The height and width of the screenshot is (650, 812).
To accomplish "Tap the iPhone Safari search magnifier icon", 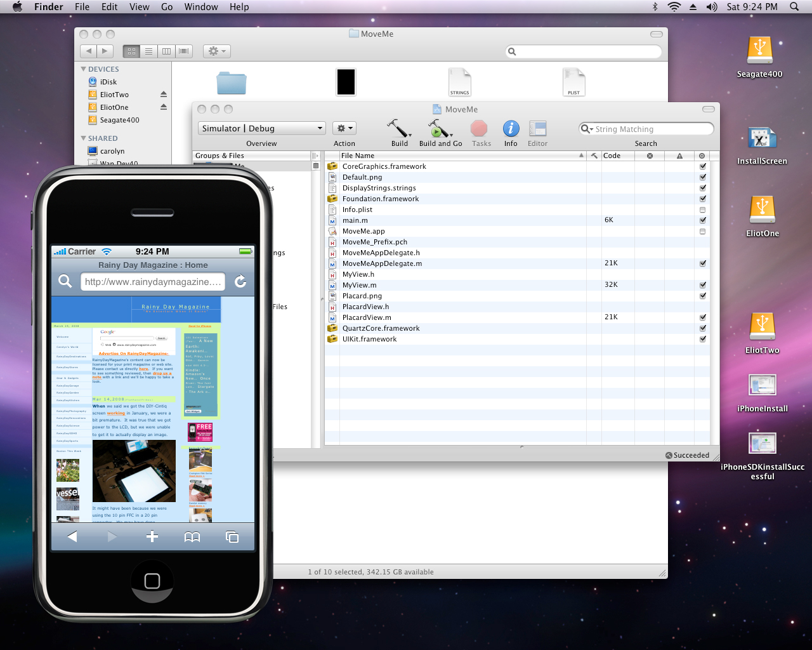I will [65, 281].
